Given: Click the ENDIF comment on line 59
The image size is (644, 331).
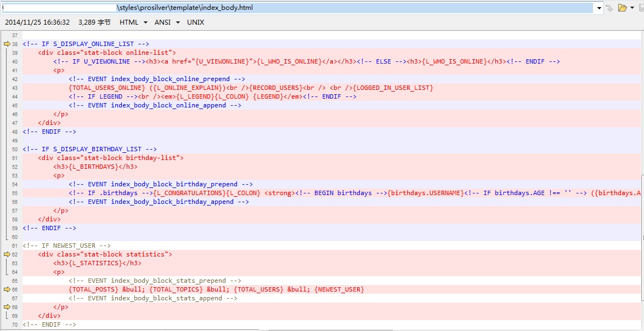Looking at the screenshot, I should [49, 227].
